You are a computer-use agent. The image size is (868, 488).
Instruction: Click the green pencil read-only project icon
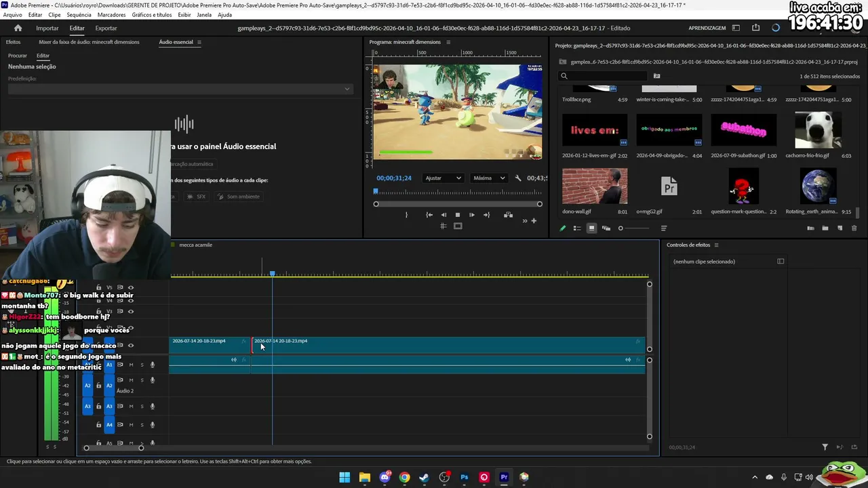point(563,228)
